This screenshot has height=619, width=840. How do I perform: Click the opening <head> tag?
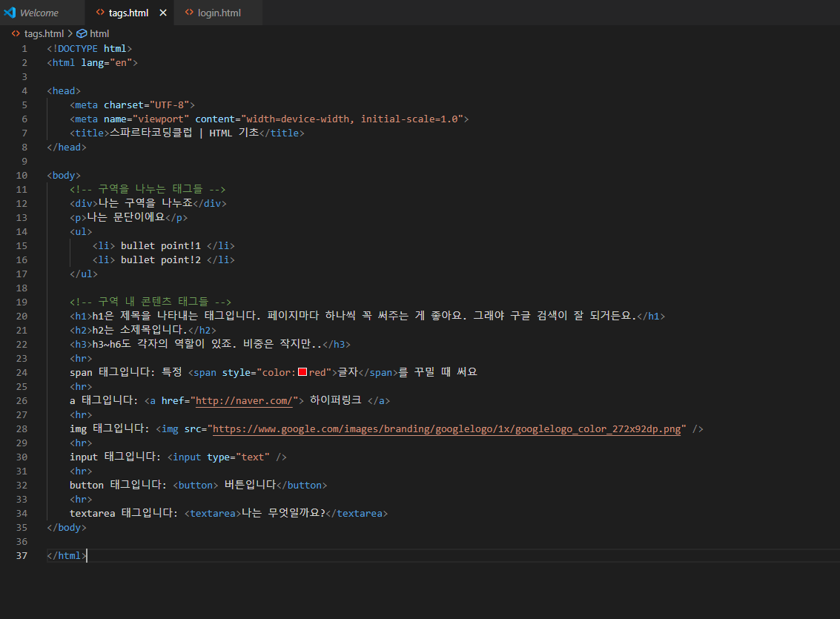coord(64,90)
